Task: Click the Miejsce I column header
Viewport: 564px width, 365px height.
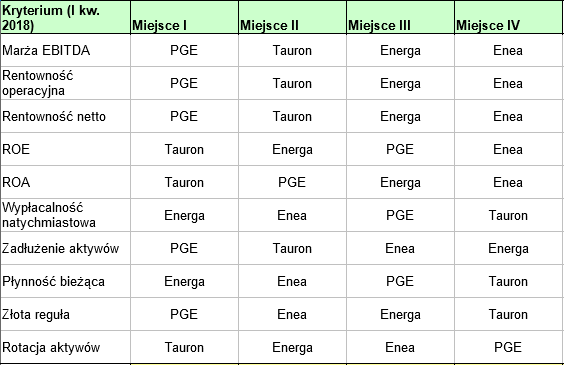Action: [185, 18]
